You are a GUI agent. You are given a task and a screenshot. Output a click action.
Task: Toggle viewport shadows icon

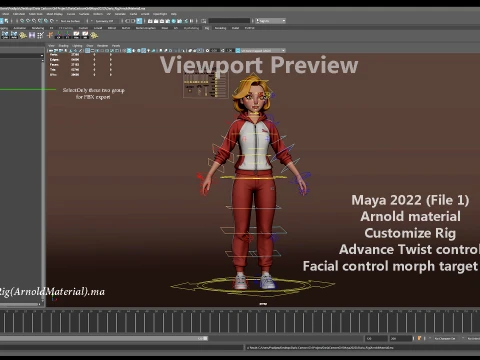coord(153,51)
